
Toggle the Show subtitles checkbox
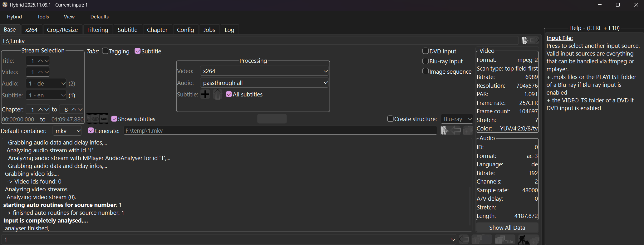[114, 119]
